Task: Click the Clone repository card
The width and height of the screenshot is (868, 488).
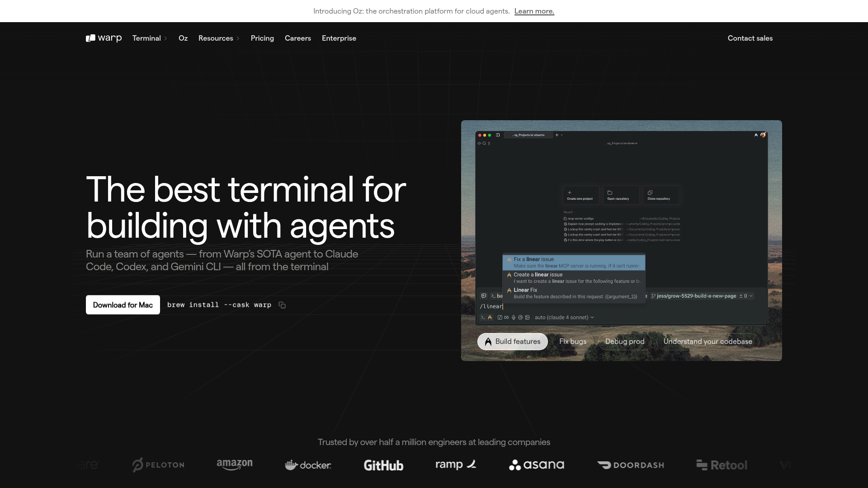Action: 661,195
